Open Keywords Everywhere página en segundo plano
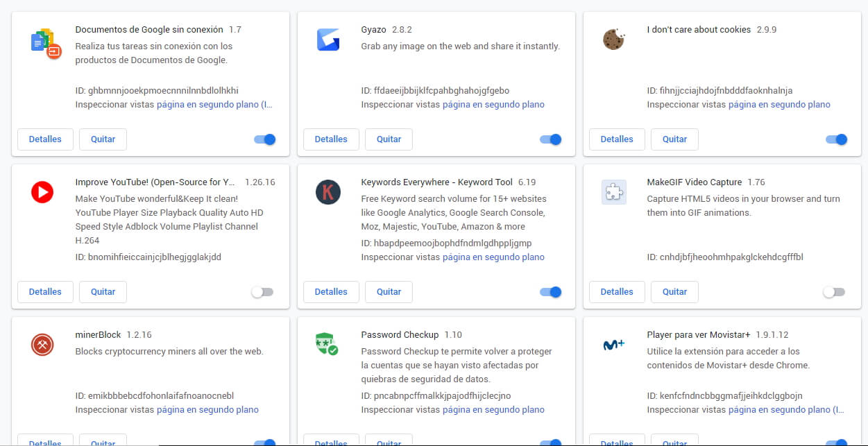Screen dimensions: 868x446 tap(493, 257)
